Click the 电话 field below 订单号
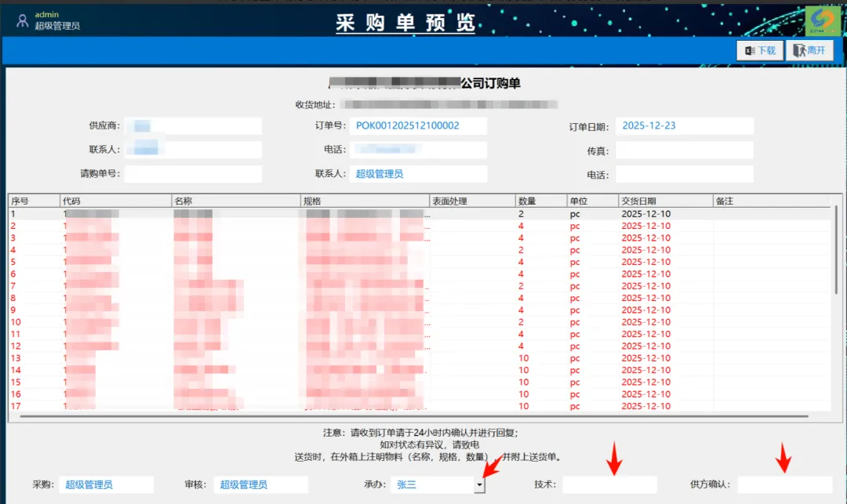 [418, 150]
